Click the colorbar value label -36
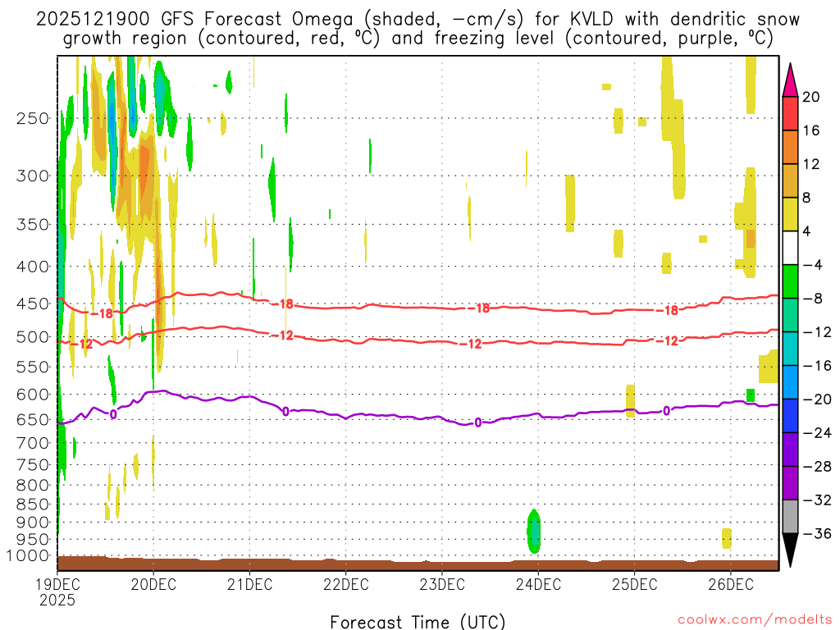 pos(816,533)
